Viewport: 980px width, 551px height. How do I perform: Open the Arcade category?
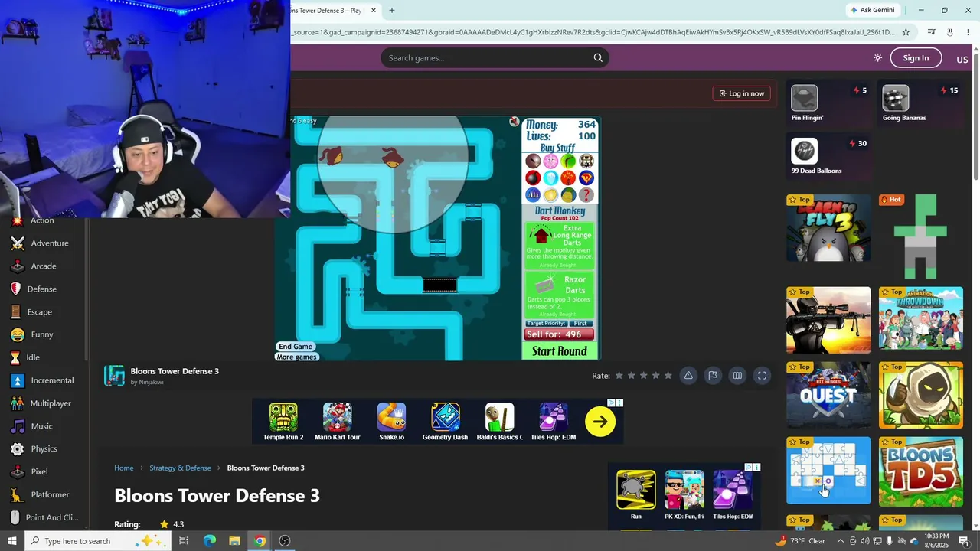tap(42, 266)
